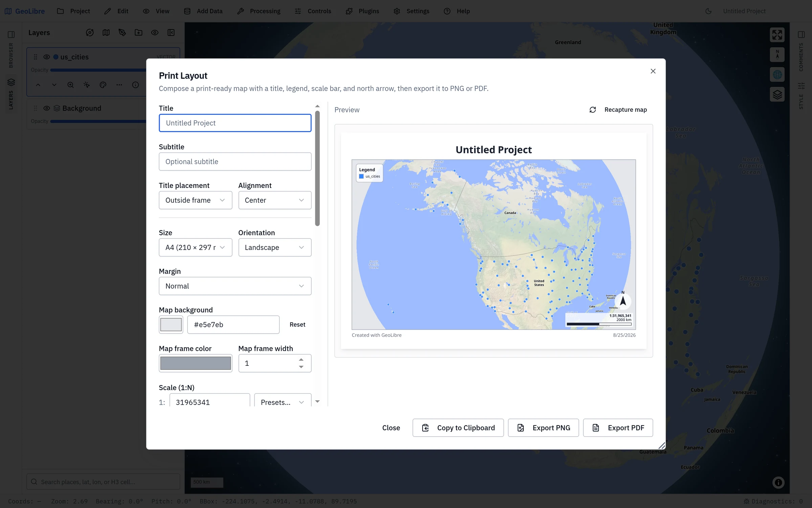Close the Print Layout dialog with X
This screenshot has width=812, height=508.
click(x=653, y=71)
